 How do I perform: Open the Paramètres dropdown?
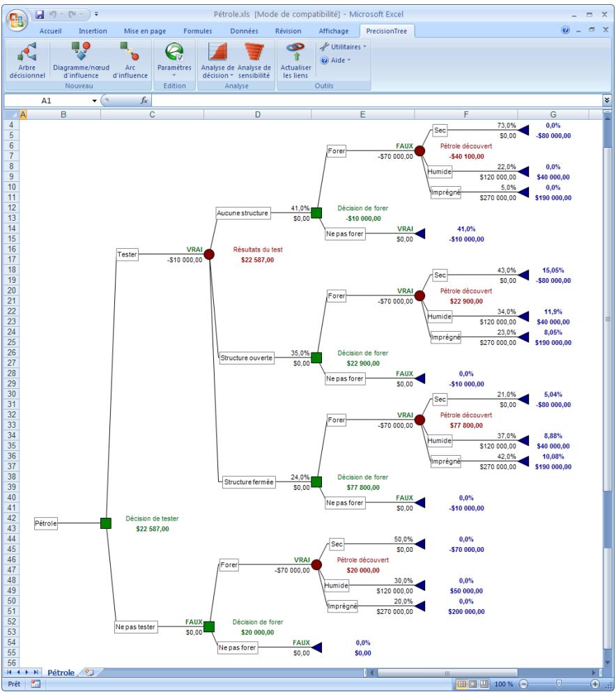pos(176,63)
